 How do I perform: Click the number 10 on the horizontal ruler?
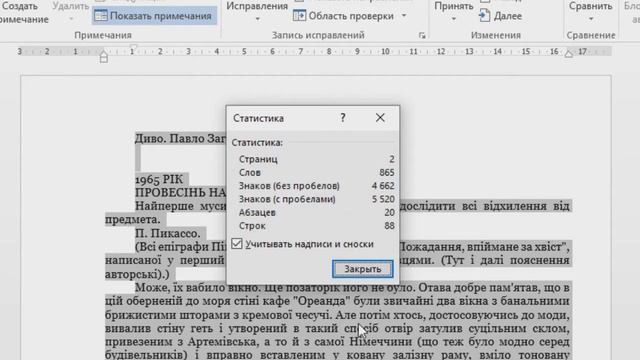click(x=385, y=51)
